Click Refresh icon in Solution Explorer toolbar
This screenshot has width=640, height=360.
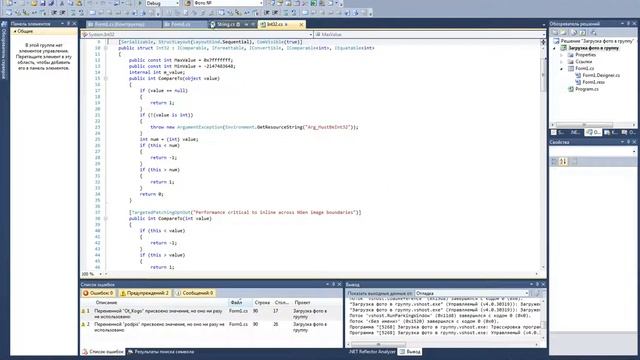[574, 33]
